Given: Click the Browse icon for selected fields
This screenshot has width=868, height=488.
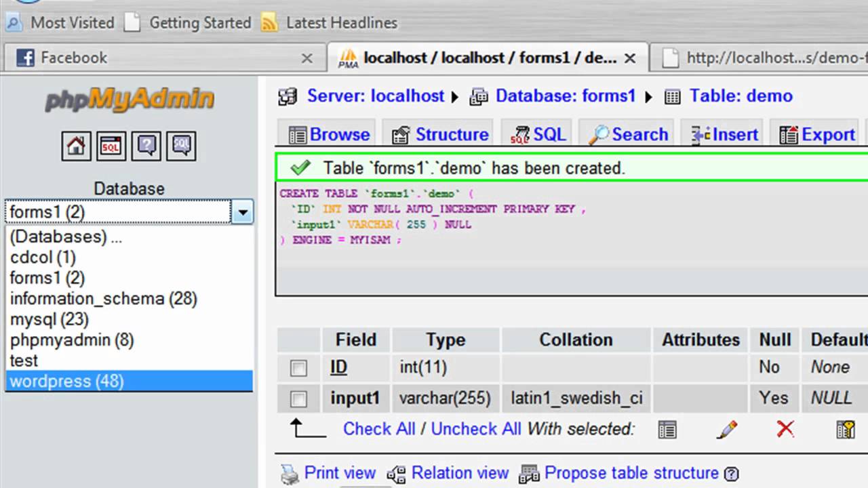Looking at the screenshot, I should click(667, 429).
